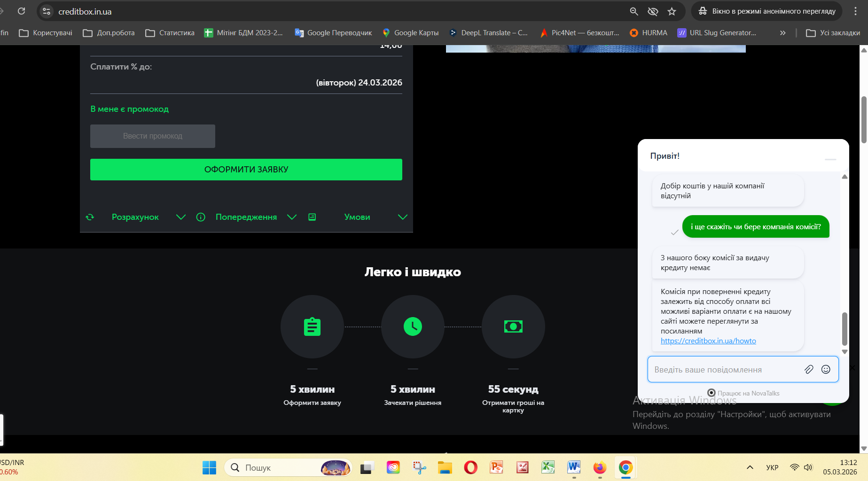Switch to Firefox on the taskbar
Viewport: 868px width, 481px height.
[x=600, y=467]
